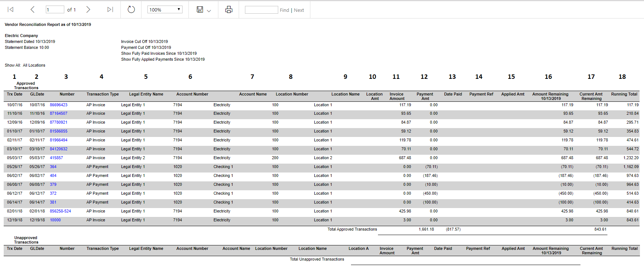Open payment number 381
Screen dimensions: 644x268
[53, 202]
